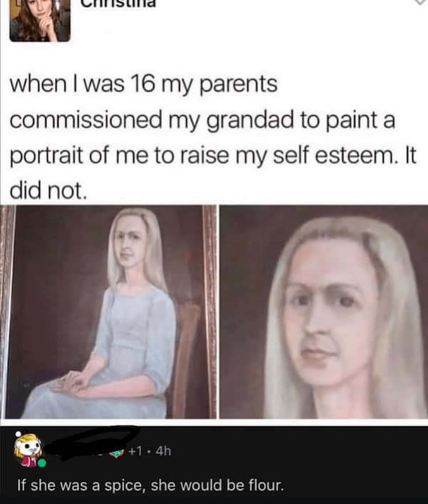Click the word 'grandad' in the tweet

[250, 121]
